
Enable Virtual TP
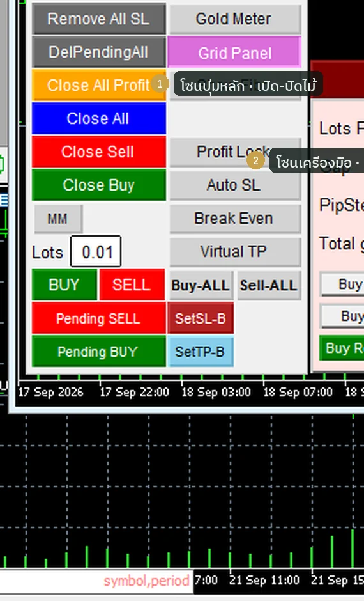(x=235, y=252)
